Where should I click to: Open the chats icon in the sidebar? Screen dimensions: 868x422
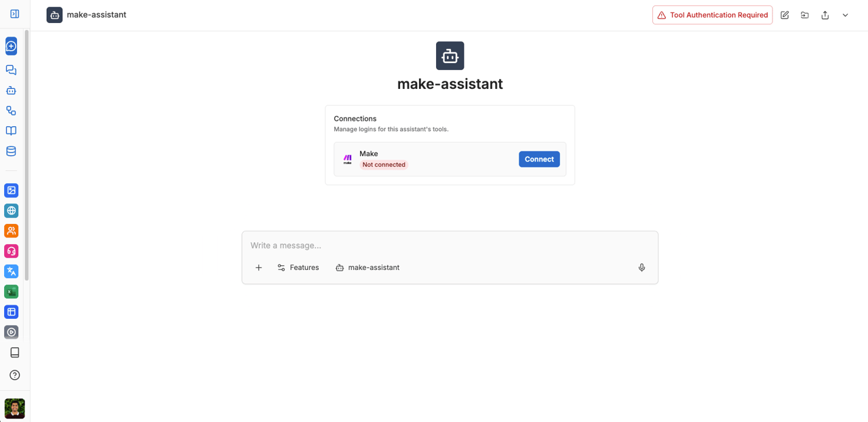pos(12,70)
